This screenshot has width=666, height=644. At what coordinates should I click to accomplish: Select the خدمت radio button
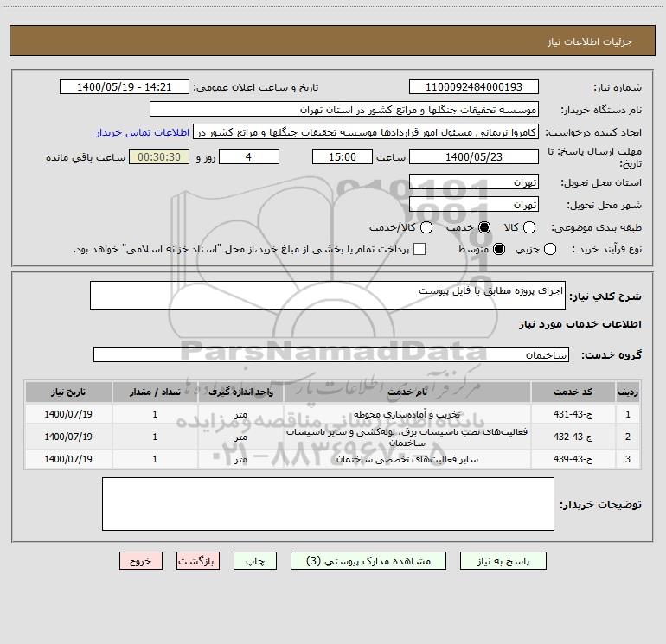coord(484,227)
